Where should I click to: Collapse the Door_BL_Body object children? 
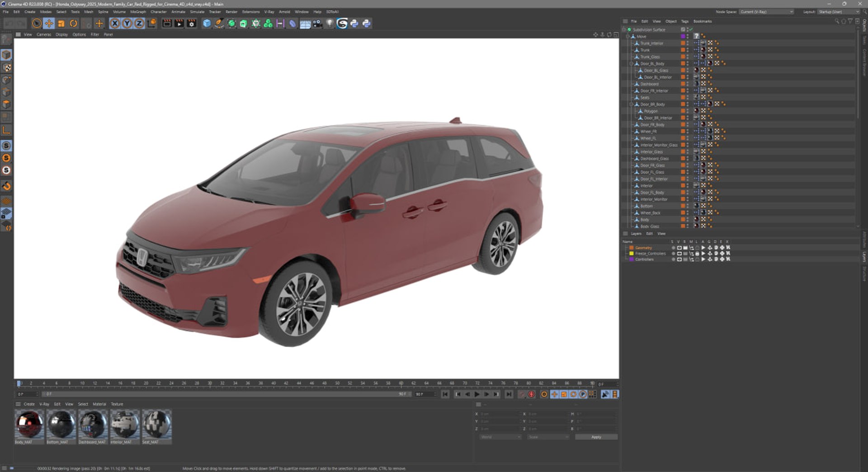click(x=631, y=64)
